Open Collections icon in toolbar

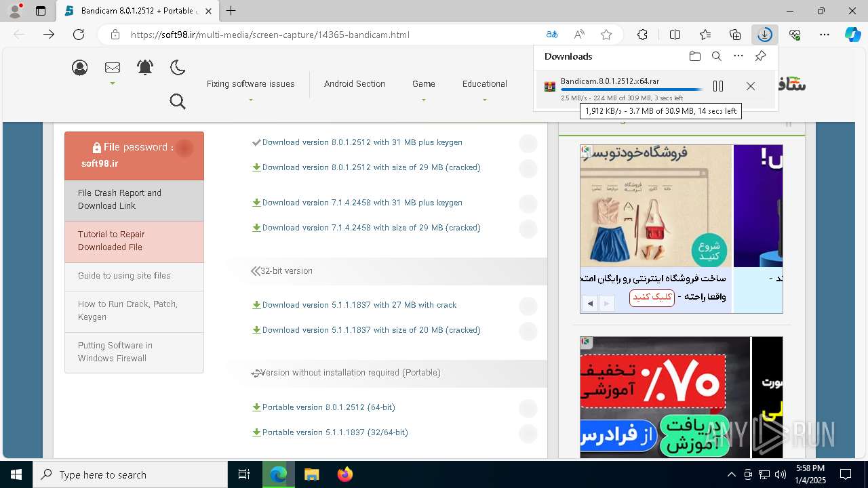point(735,35)
